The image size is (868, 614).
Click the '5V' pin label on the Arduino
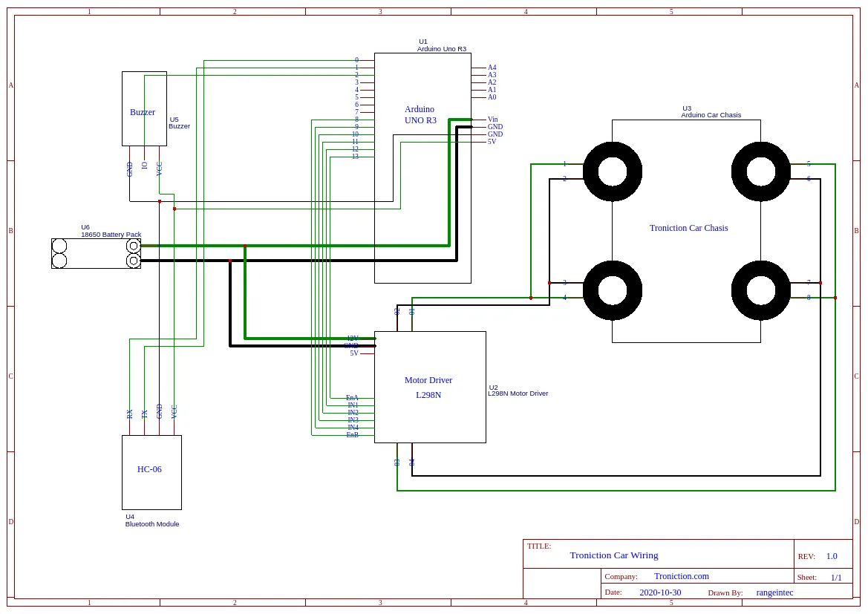pos(492,142)
